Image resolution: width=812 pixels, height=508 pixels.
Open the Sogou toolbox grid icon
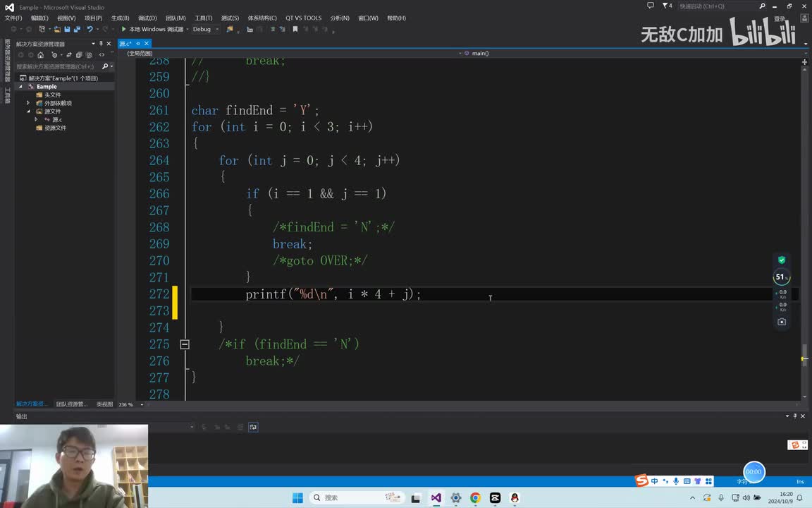[x=708, y=481]
